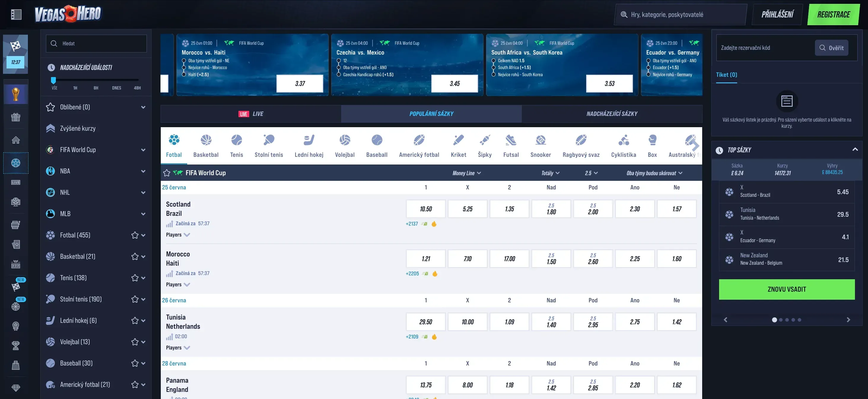Open the Money Line market dropdown
This screenshot has width=868, height=399.
point(466,173)
